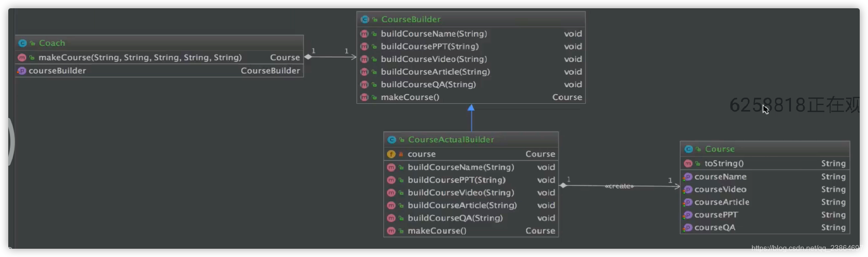Click method icon for buildCourseQA in CourseActualBuilder
The height and width of the screenshot is (257, 868).
click(x=391, y=218)
